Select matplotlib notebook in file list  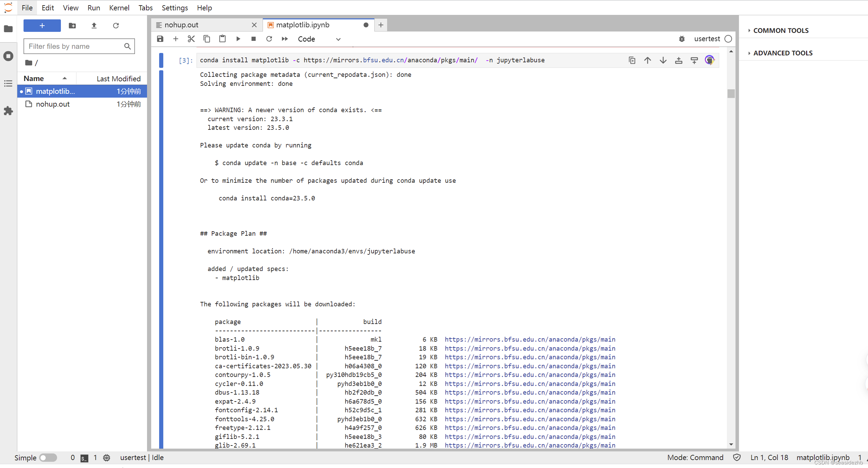[82, 91]
